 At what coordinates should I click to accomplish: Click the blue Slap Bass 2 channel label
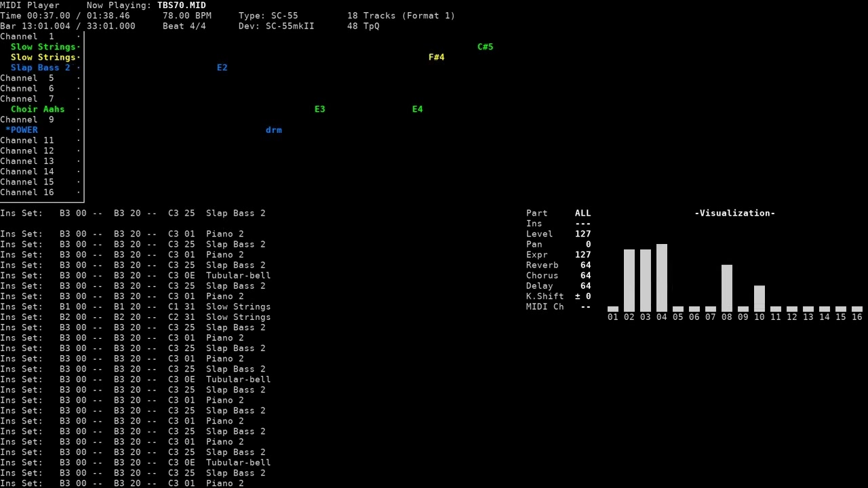41,68
